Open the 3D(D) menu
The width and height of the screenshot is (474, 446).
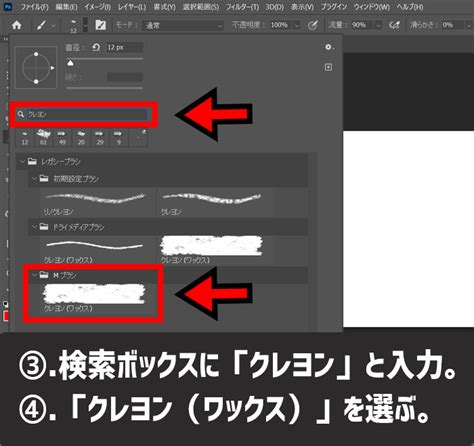pyautogui.click(x=275, y=7)
